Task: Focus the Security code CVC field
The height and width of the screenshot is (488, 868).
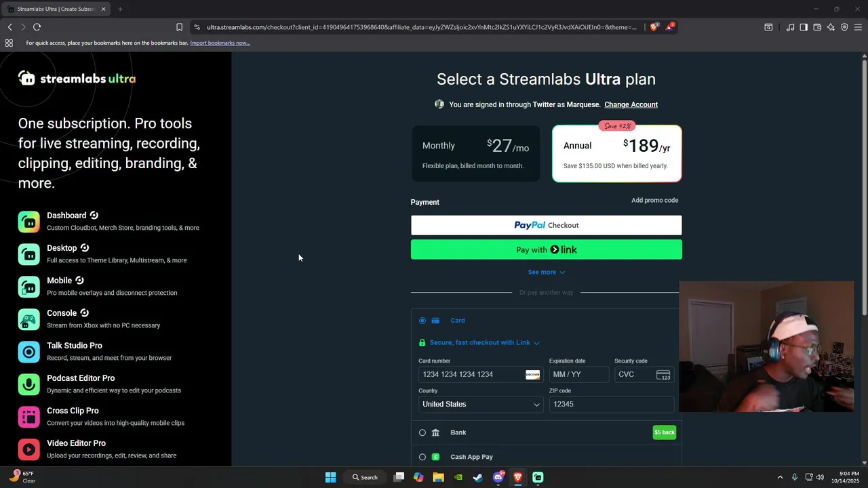Action: pos(644,374)
